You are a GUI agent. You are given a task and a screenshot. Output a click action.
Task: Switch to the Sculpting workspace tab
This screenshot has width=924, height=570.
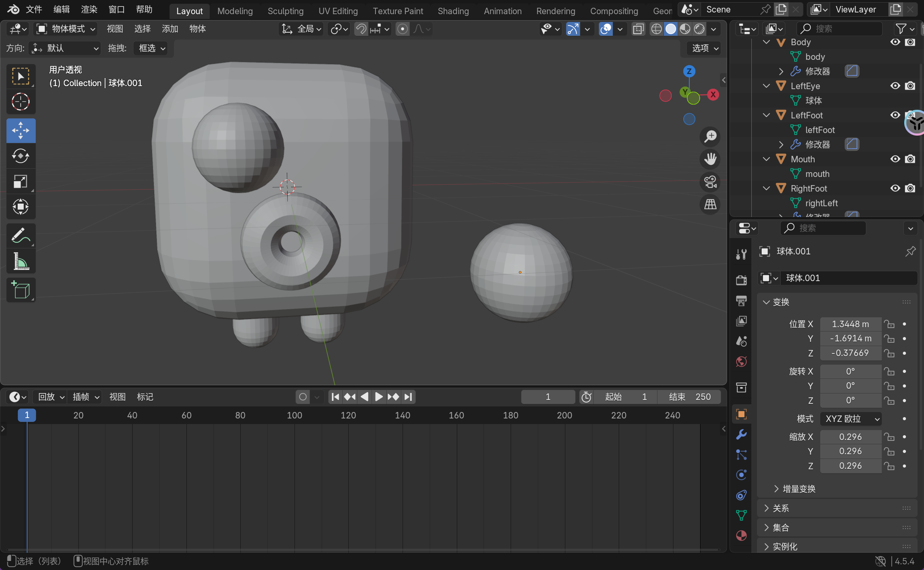[x=285, y=11]
